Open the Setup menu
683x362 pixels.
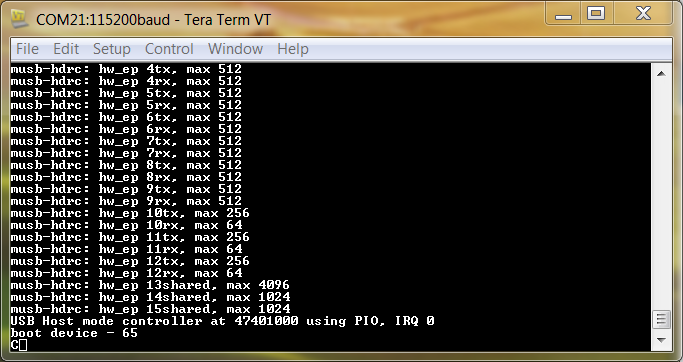click(x=112, y=49)
